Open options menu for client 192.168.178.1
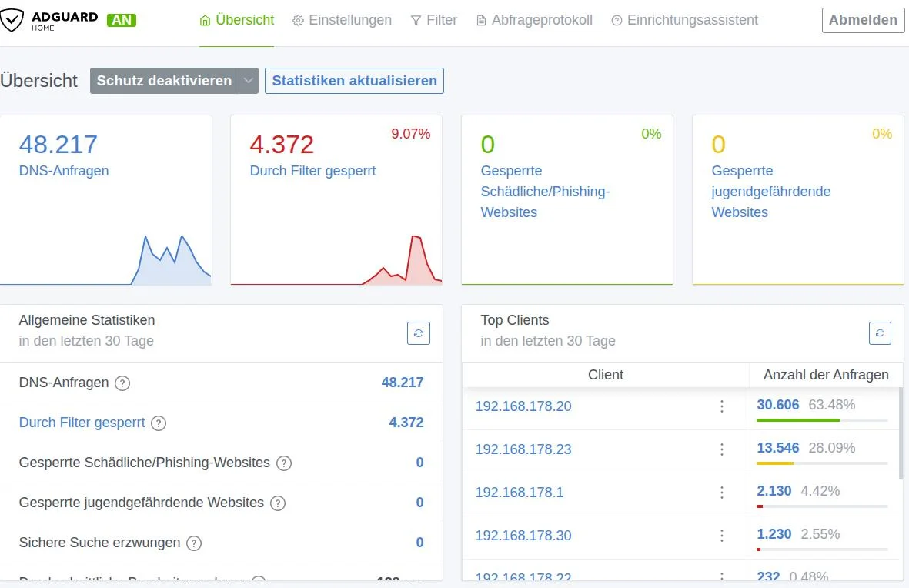 click(x=722, y=493)
